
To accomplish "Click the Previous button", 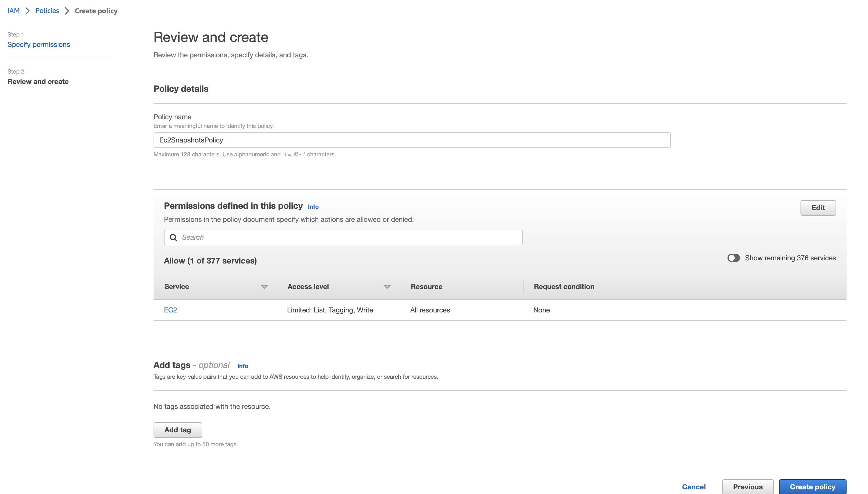I will [x=748, y=486].
